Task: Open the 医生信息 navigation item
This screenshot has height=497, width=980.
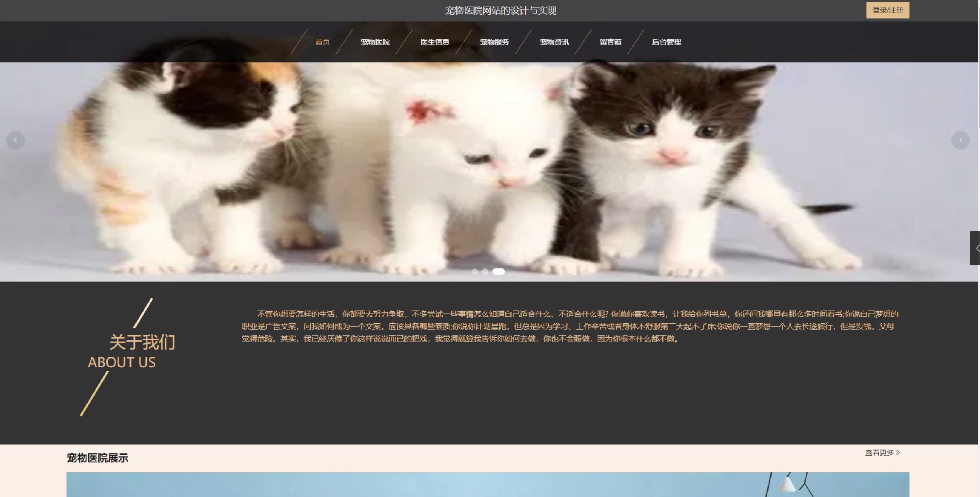Action: coord(434,42)
